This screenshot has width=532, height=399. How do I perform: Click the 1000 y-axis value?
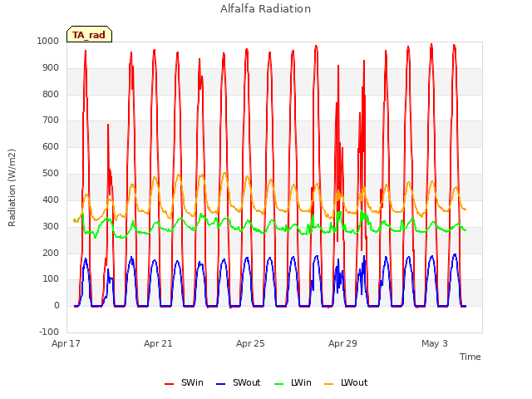pyautogui.click(x=48, y=41)
